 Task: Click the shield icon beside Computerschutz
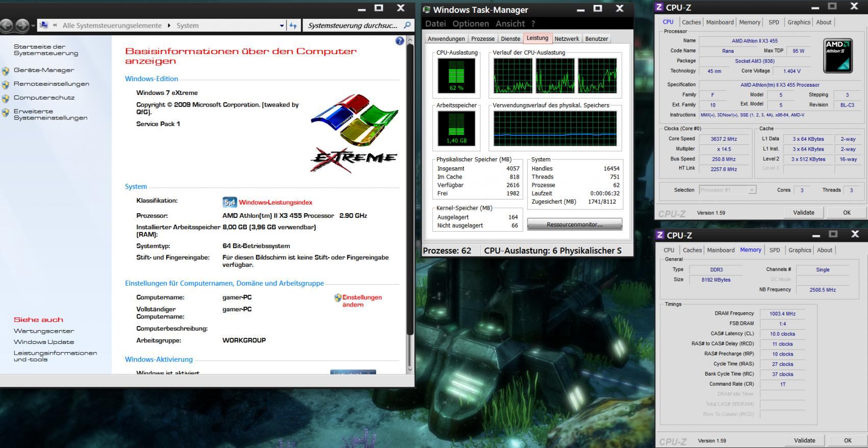[x=6, y=98]
